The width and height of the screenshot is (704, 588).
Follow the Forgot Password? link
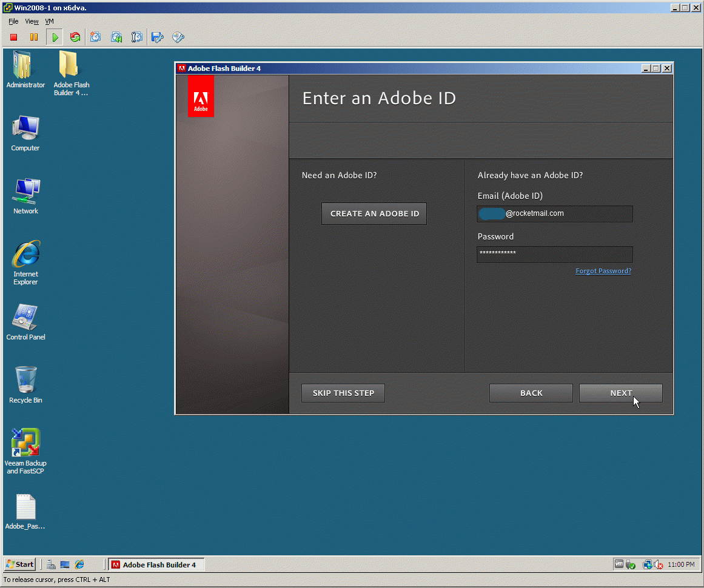pyautogui.click(x=603, y=271)
